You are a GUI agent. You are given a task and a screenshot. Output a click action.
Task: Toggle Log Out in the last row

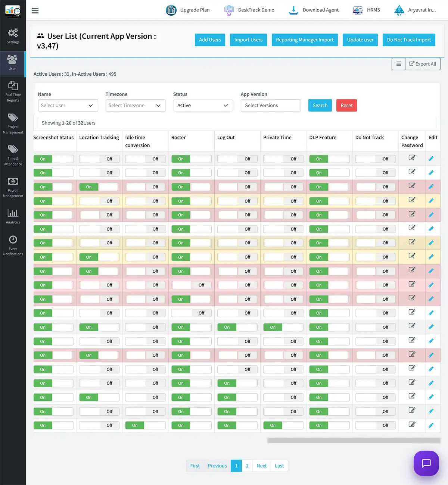(x=237, y=425)
